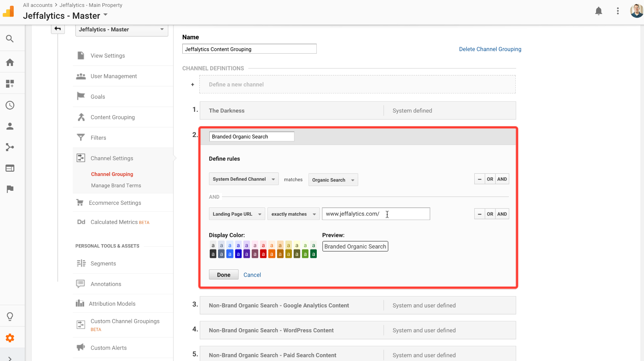Expand The Darkness channel row

pos(357,110)
